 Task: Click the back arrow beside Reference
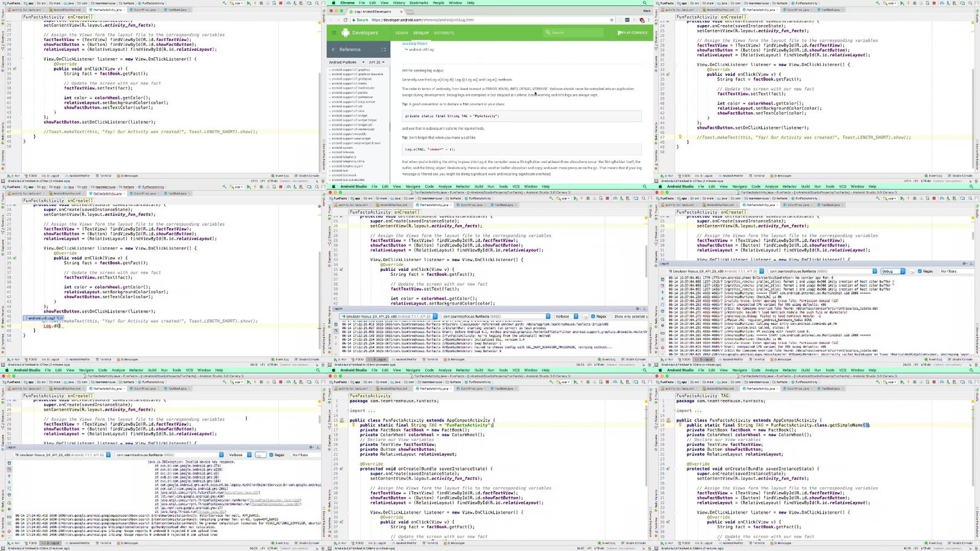click(333, 50)
